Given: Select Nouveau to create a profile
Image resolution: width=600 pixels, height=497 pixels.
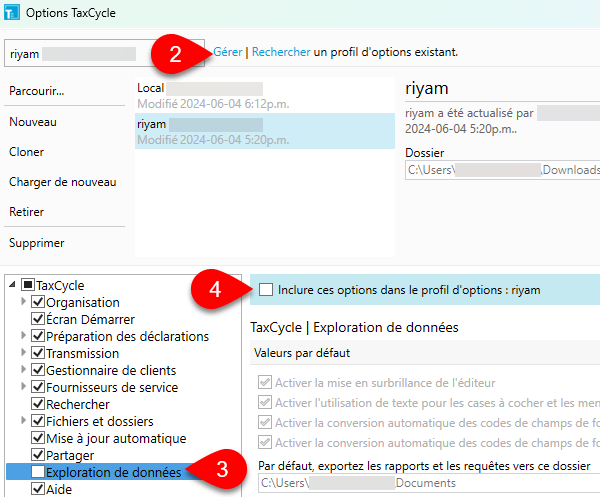Looking at the screenshot, I should (33, 122).
